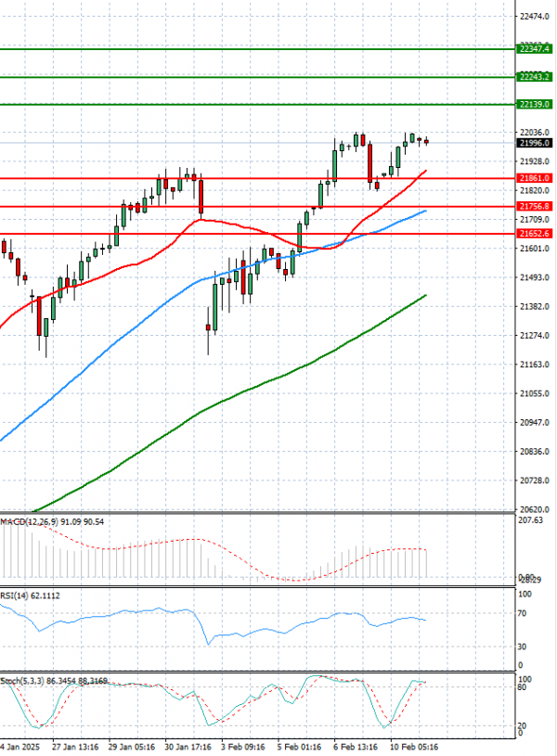Click the 21493.0 price axis value
Viewport: 557px width, 756px height.
[x=535, y=277]
